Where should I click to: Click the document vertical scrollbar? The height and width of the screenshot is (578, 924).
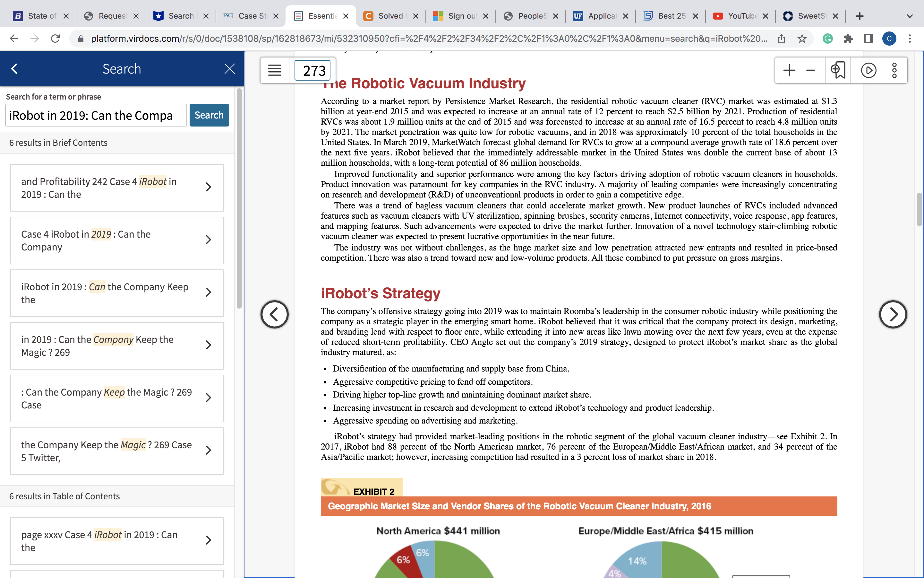pyautogui.click(x=920, y=209)
